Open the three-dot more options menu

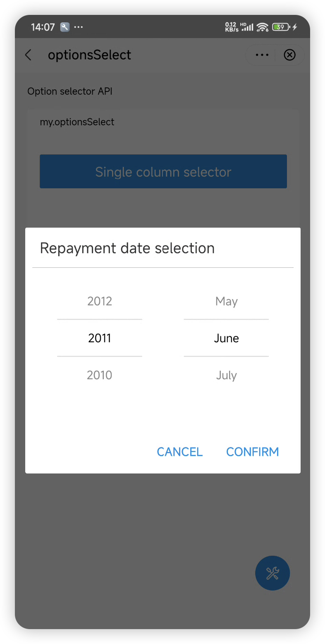(262, 55)
